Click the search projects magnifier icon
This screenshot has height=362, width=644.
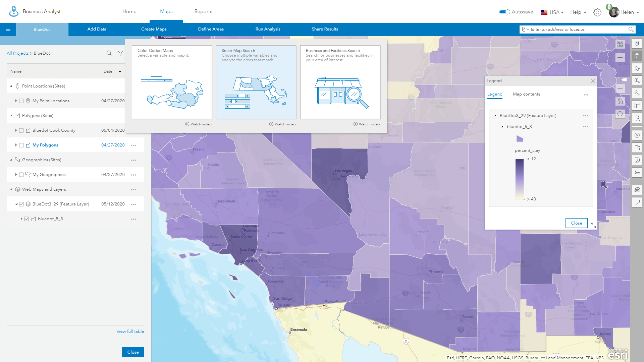coord(109,53)
